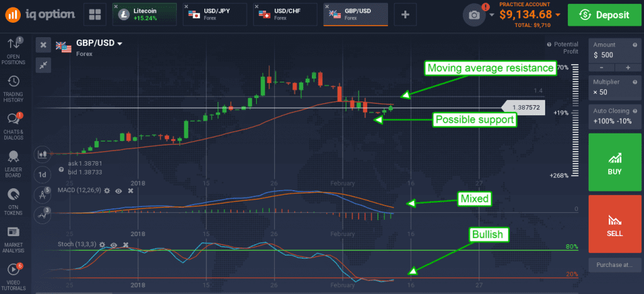The image size is (644, 294).
Task: Toggle MACD indicator visibility eye
Action: (119, 191)
